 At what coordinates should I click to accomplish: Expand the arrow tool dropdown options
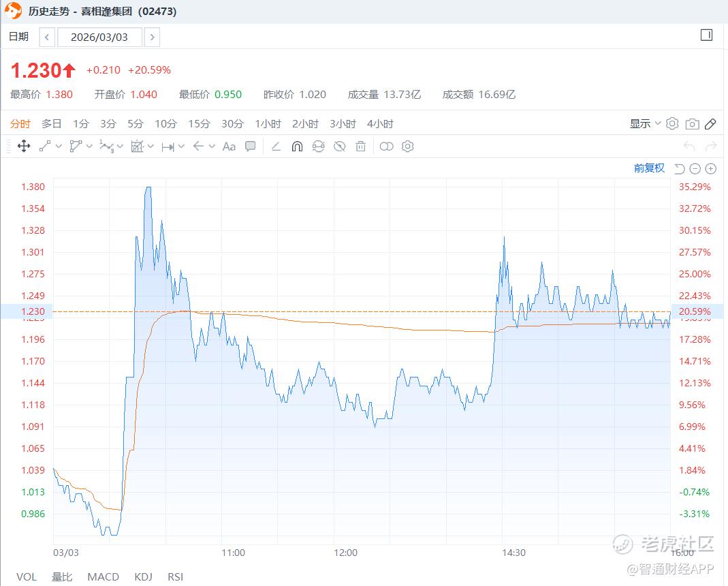(212, 146)
